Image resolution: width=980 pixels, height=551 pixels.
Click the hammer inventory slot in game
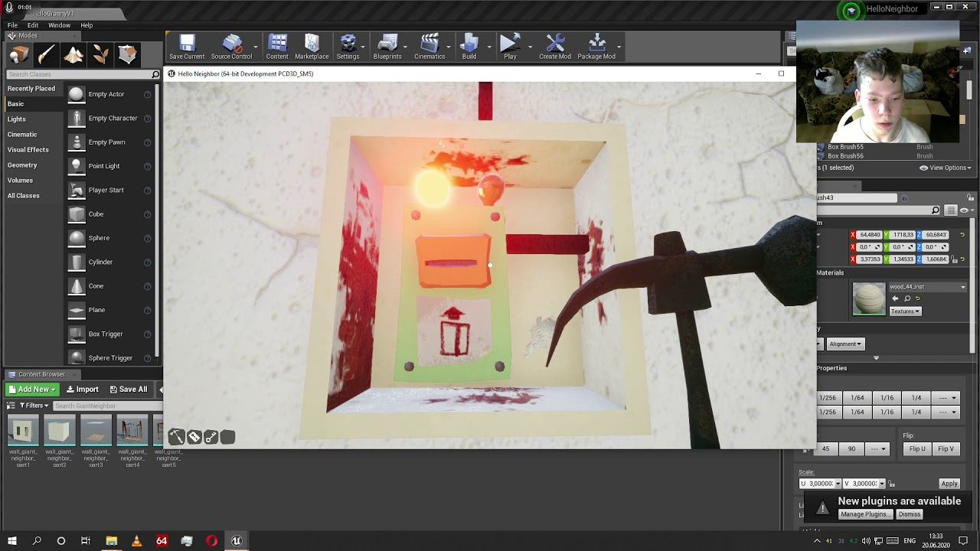coord(176,437)
